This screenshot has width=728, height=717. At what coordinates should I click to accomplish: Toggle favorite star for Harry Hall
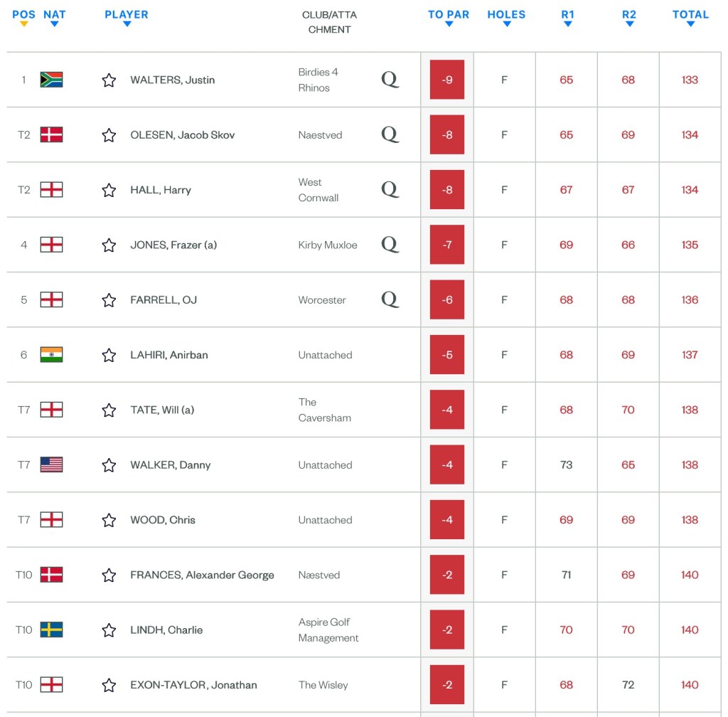pyautogui.click(x=109, y=190)
